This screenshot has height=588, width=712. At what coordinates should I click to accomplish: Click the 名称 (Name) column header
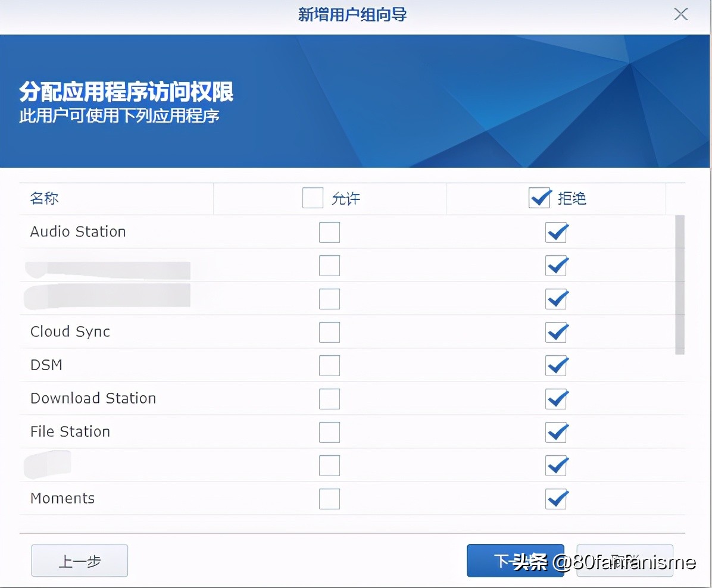pos(45,198)
